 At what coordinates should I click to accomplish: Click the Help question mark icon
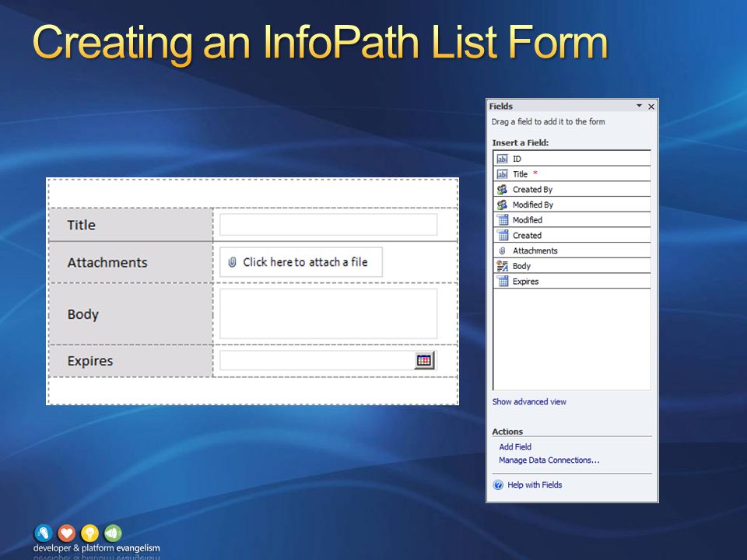pos(498,485)
